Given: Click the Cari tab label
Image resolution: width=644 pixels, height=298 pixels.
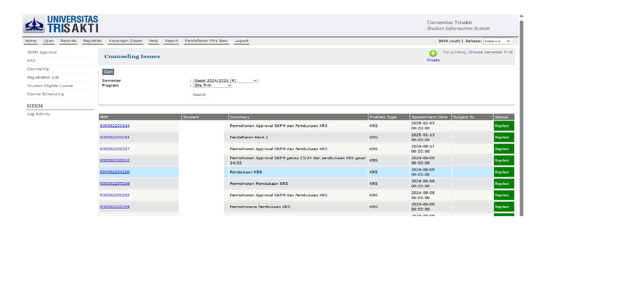Looking at the screenshot, I should (108, 72).
